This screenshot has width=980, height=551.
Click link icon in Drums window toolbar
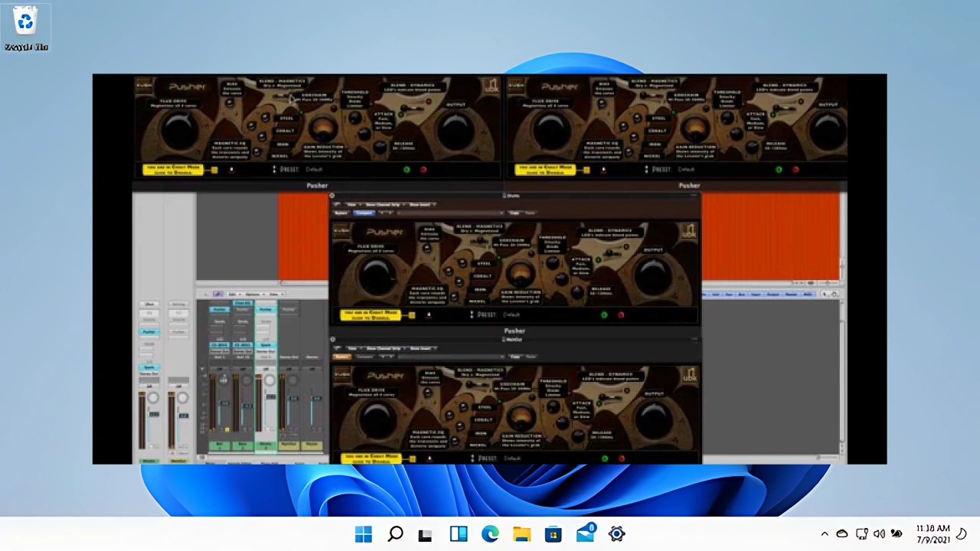click(337, 204)
